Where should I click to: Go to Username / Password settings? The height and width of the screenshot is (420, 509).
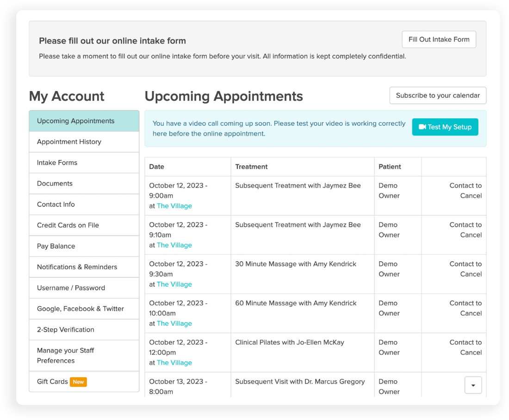point(84,288)
